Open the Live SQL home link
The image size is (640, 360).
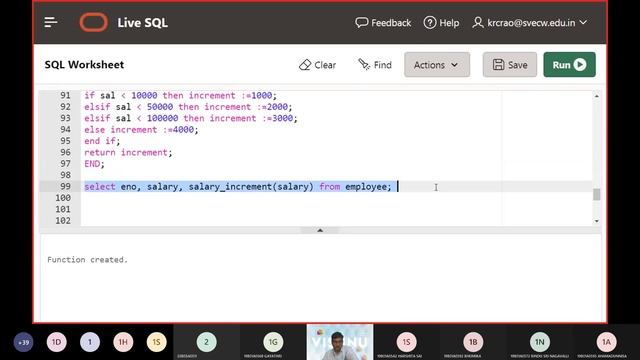[142, 23]
